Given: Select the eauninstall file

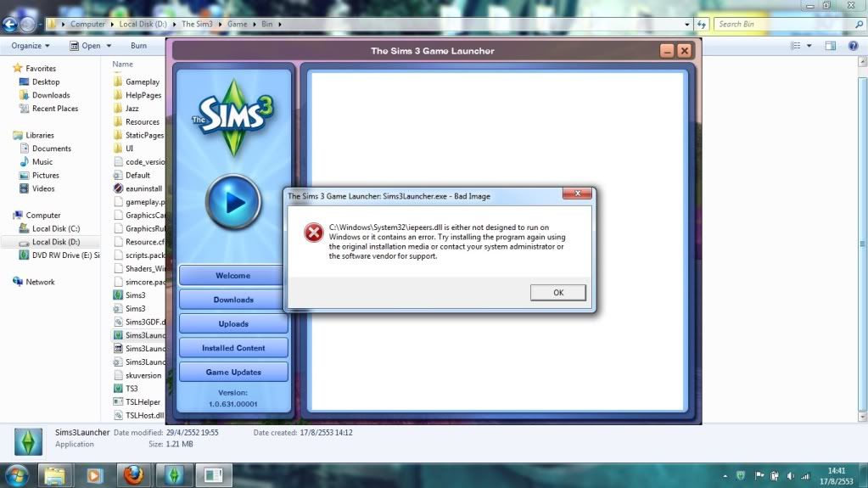Looking at the screenshot, I should [x=143, y=188].
